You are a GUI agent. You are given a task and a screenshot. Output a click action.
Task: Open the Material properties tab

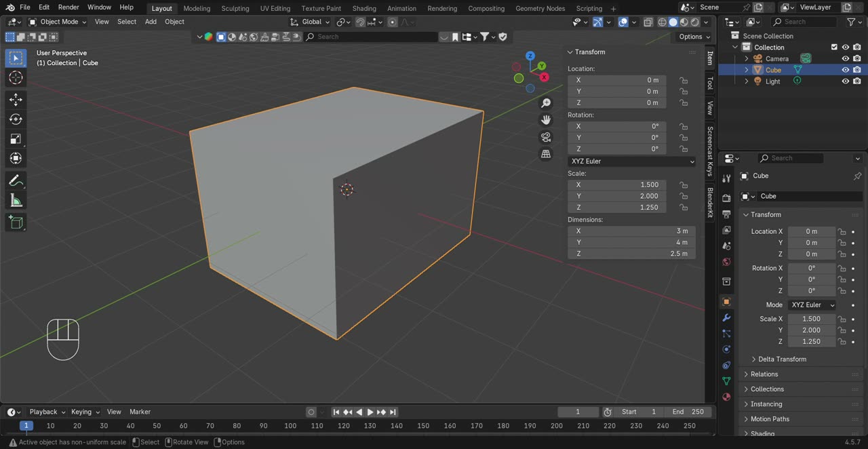(726, 397)
